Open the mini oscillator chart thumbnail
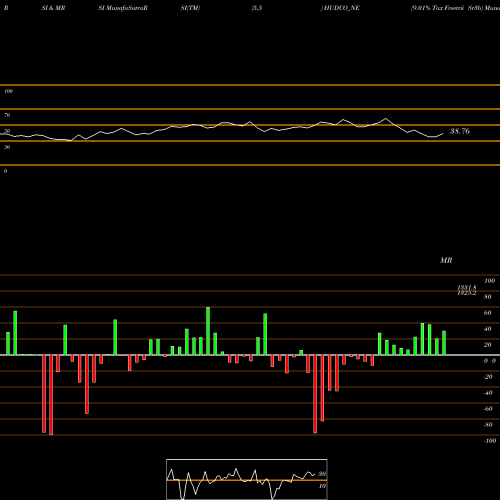Viewport: 500px width, 500px height. tap(247, 480)
